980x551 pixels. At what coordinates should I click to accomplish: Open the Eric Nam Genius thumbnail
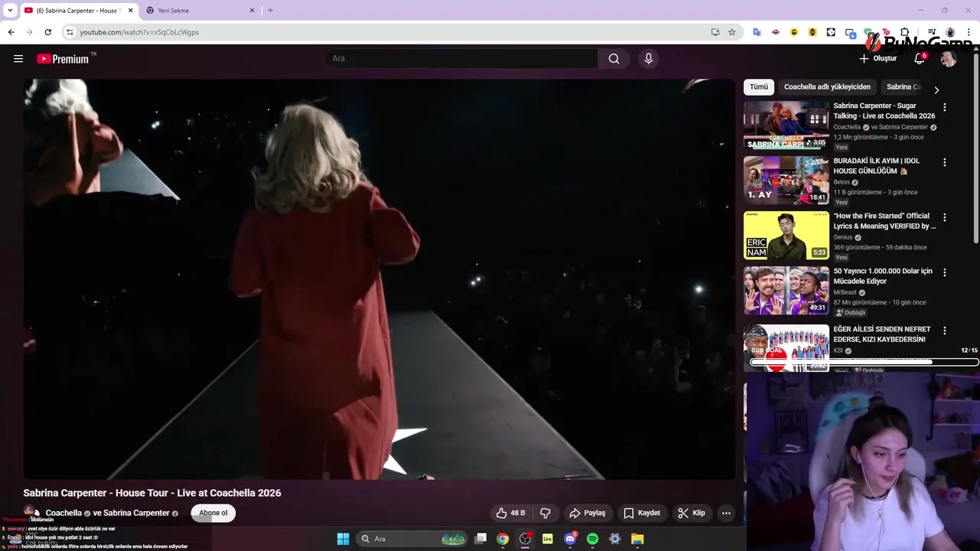(x=786, y=235)
